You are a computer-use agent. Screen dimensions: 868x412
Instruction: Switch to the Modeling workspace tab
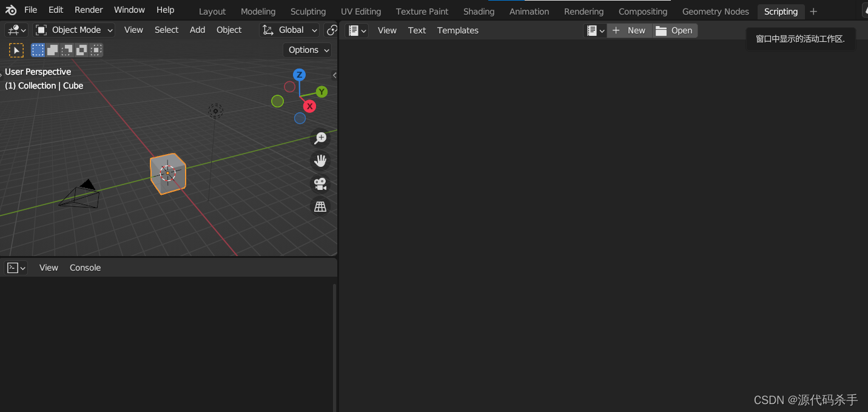click(258, 12)
